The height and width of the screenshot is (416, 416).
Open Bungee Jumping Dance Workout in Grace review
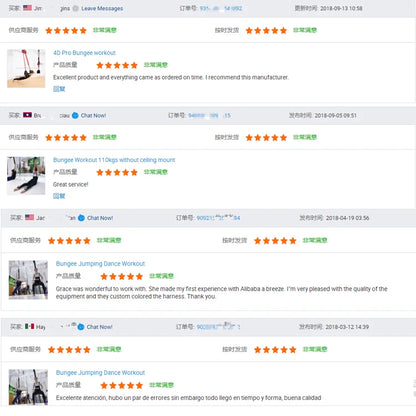coord(100,264)
